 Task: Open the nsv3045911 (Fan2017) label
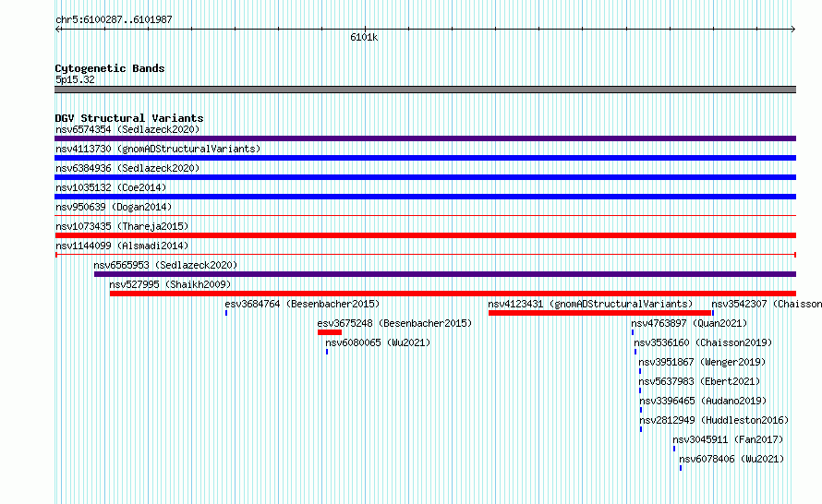(728, 439)
